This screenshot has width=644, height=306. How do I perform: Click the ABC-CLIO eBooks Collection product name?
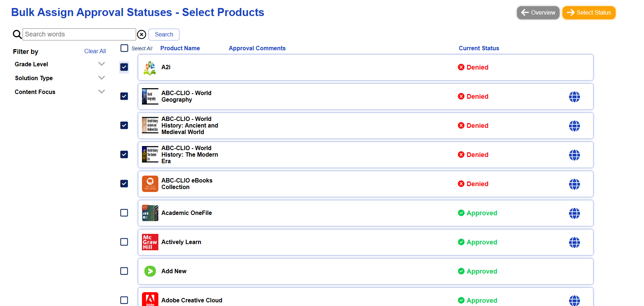pos(187,184)
